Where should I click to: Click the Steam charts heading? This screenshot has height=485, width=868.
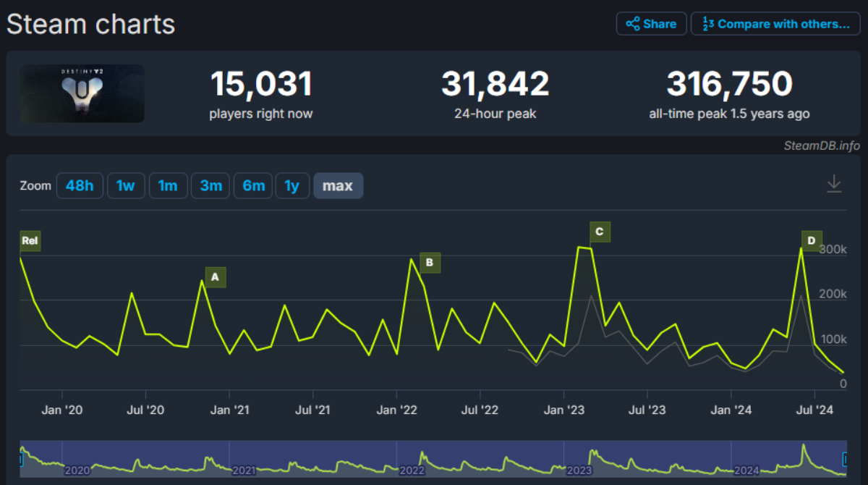pos(91,24)
